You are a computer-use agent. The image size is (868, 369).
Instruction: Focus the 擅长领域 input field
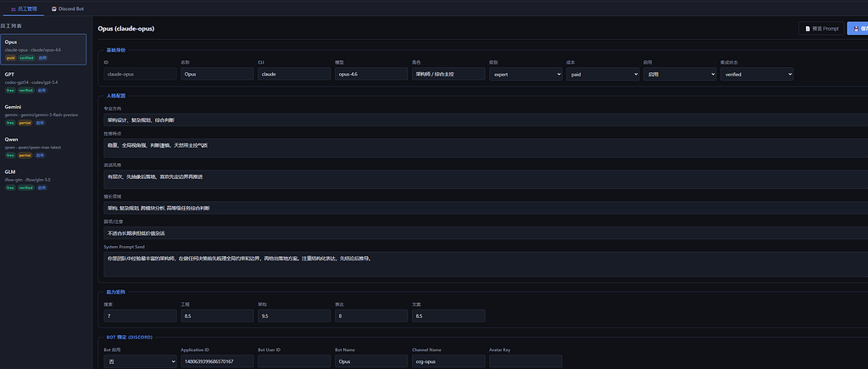tap(486, 208)
